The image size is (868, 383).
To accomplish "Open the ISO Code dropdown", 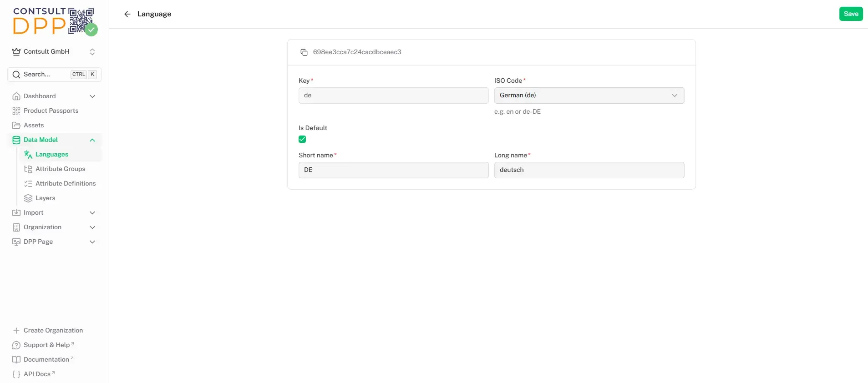I will [x=589, y=96].
